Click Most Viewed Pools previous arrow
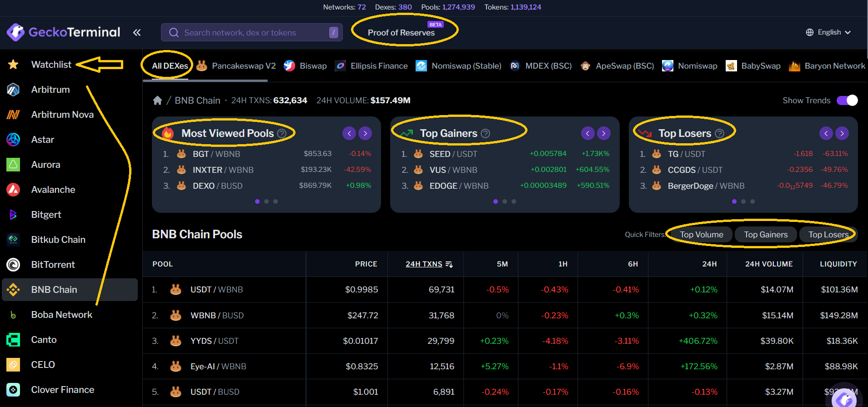 [349, 133]
